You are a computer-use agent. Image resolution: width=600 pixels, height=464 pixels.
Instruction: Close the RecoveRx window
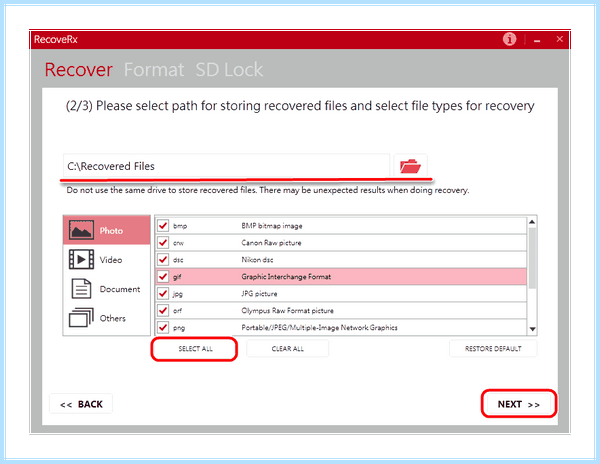click(559, 39)
